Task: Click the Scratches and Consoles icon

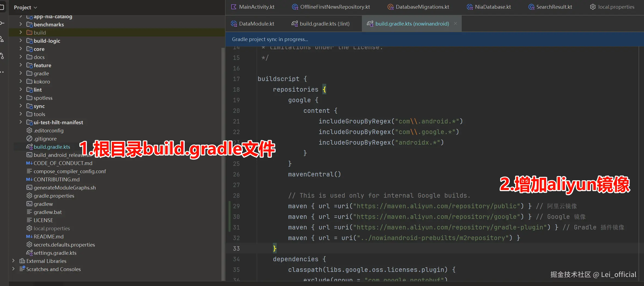Action: (x=22, y=269)
